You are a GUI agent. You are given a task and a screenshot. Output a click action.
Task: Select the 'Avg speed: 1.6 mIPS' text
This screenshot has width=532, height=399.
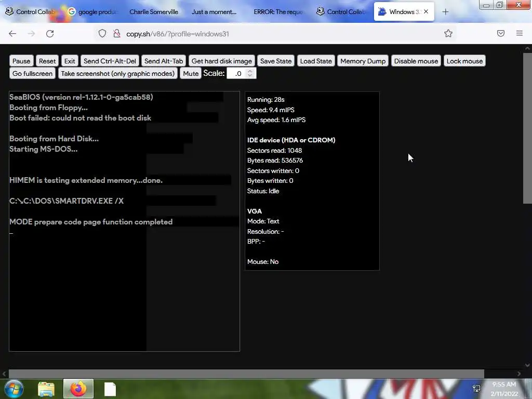(x=276, y=120)
